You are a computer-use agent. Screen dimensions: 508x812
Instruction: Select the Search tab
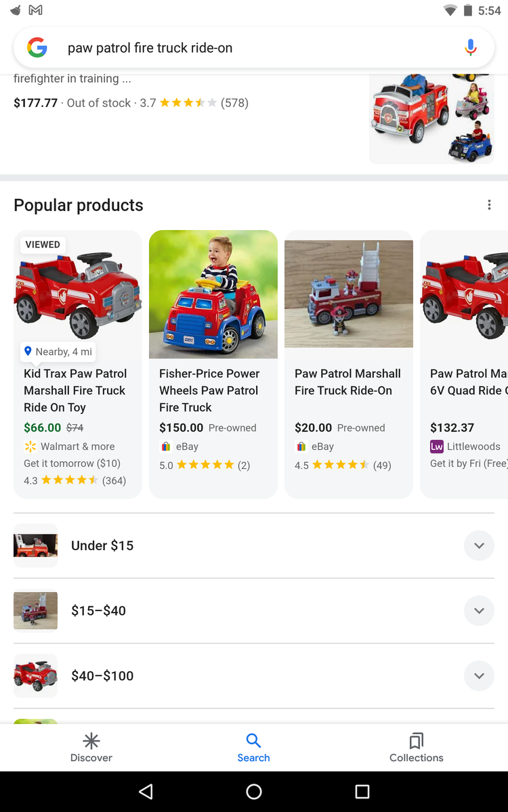pos(253,747)
